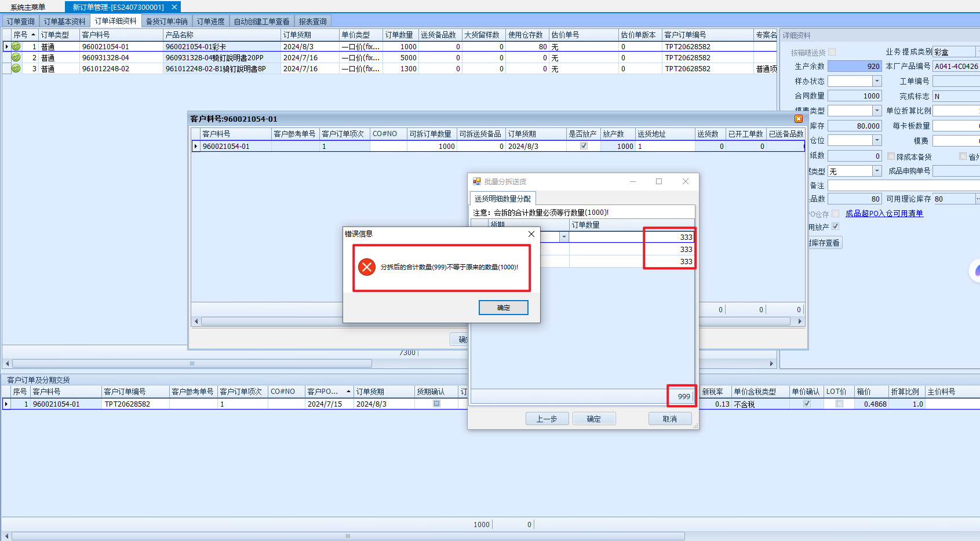Viewport: 980px width, 541px height.
Task: Click 确定 in the error message dialog
Action: pos(504,308)
